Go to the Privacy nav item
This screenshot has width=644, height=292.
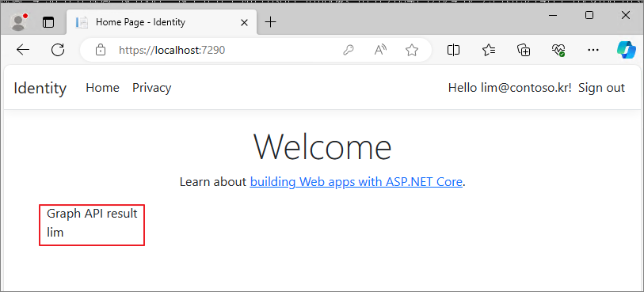click(x=151, y=88)
